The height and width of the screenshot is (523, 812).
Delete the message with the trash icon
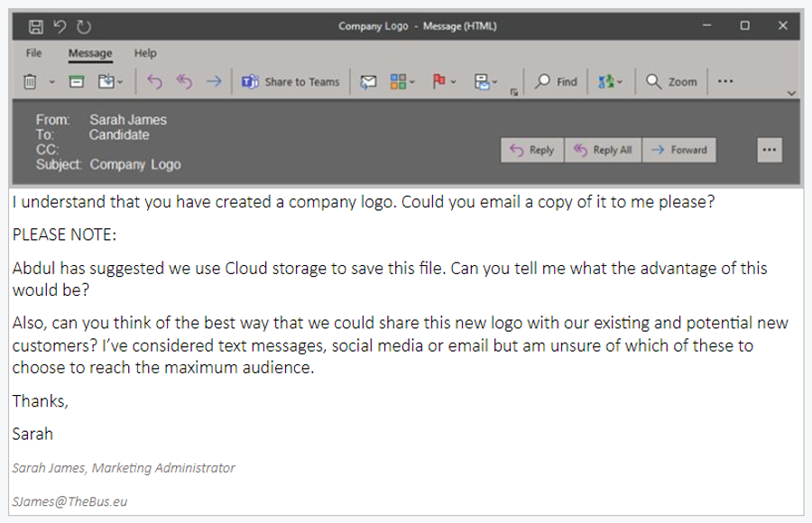pos(30,82)
